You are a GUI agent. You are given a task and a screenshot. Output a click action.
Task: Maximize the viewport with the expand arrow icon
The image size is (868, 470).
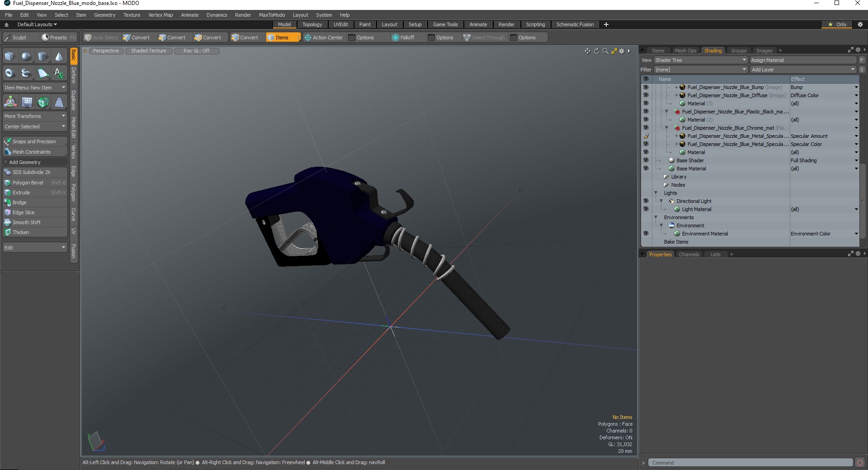614,51
